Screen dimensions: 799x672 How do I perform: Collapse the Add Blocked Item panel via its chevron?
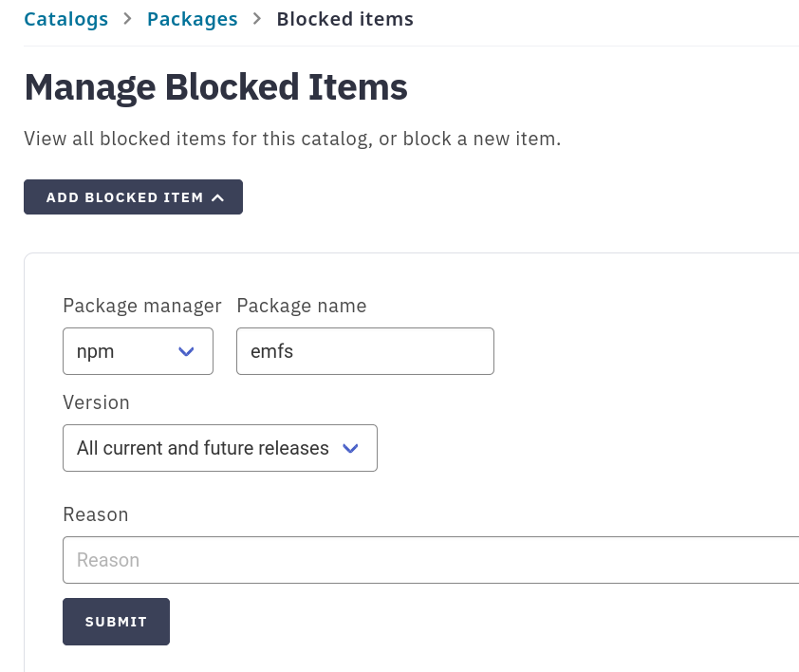[218, 197]
